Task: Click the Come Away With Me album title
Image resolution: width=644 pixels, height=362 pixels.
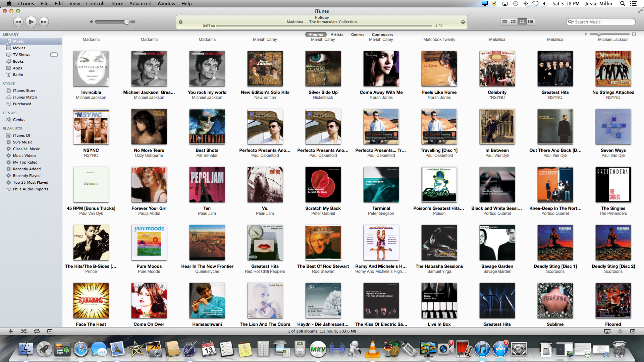Action: (x=381, y=92)
